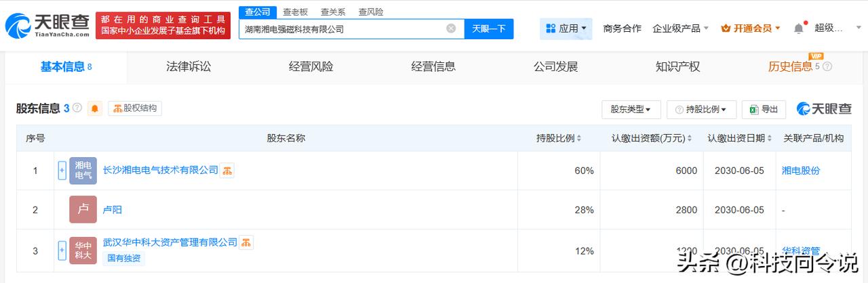Open 武汉华中科大资产管理有限公司 company link

(170, 242)
